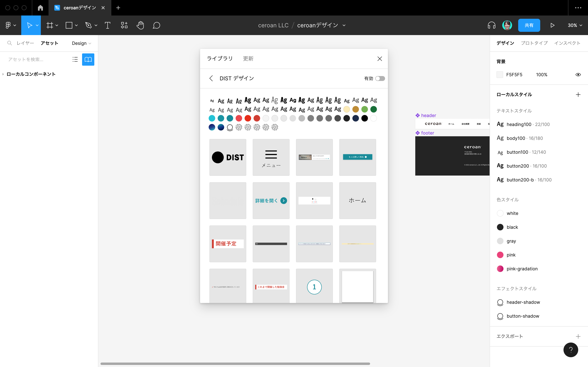The height and width of the screenshot is (367, 588).
Task: Click the menu component thumbnail
Action: tap(271, 157)
